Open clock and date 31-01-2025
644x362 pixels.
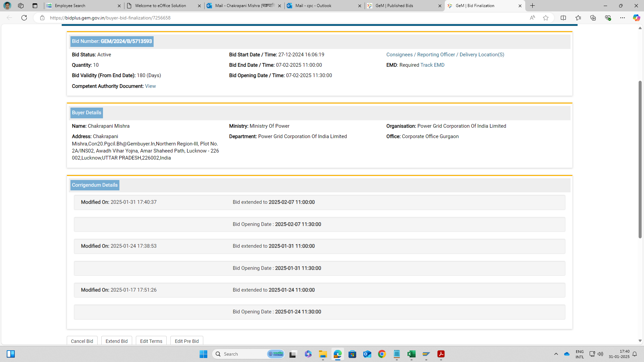(619, 354)
